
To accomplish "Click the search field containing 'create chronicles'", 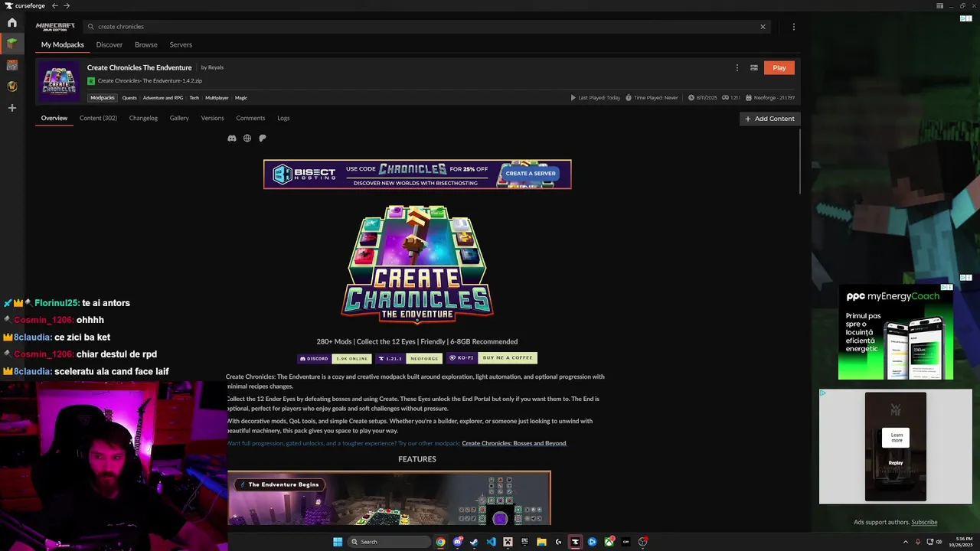I will tap(425, 27).
